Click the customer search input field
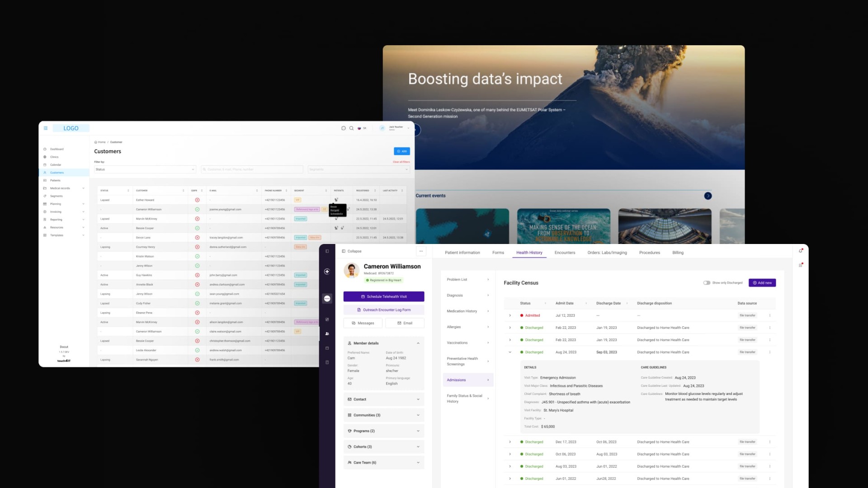This screenshot has width=868, height=488. (252, 169)
